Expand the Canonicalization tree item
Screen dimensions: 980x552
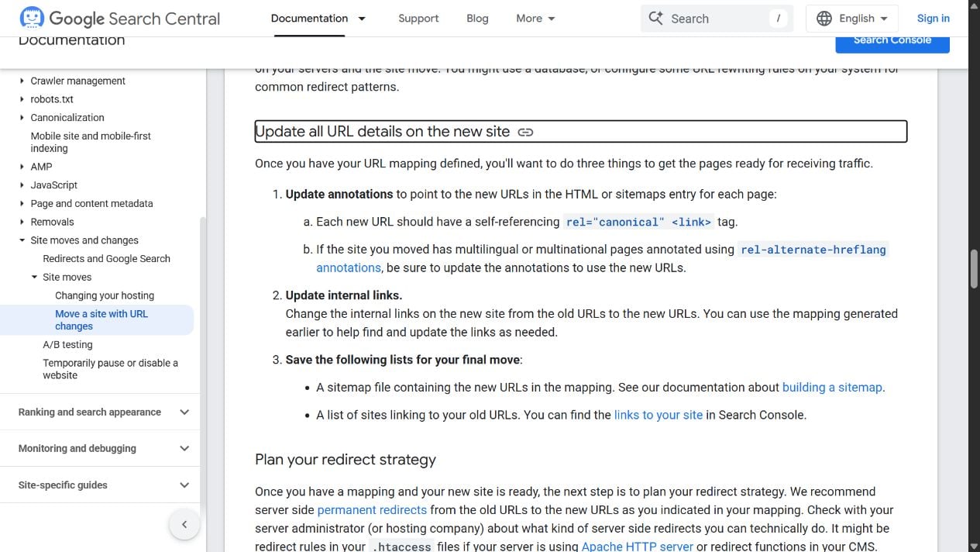click(x=22, y=118)
